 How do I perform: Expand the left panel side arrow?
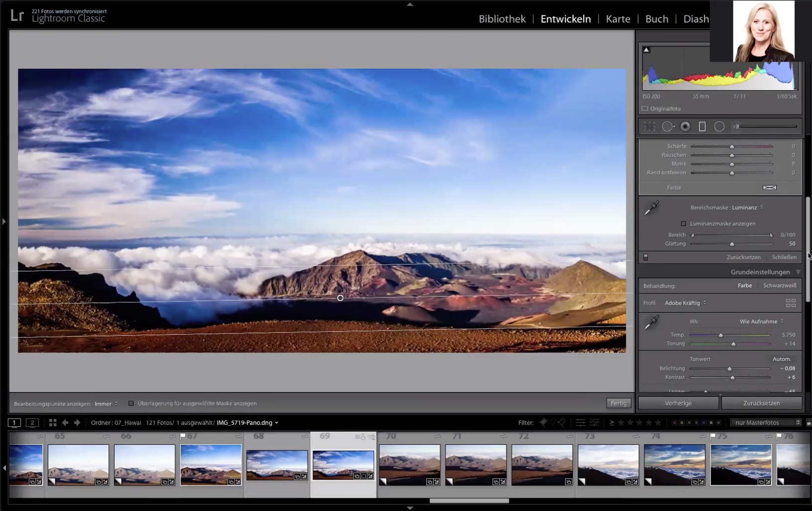[4, 221]
